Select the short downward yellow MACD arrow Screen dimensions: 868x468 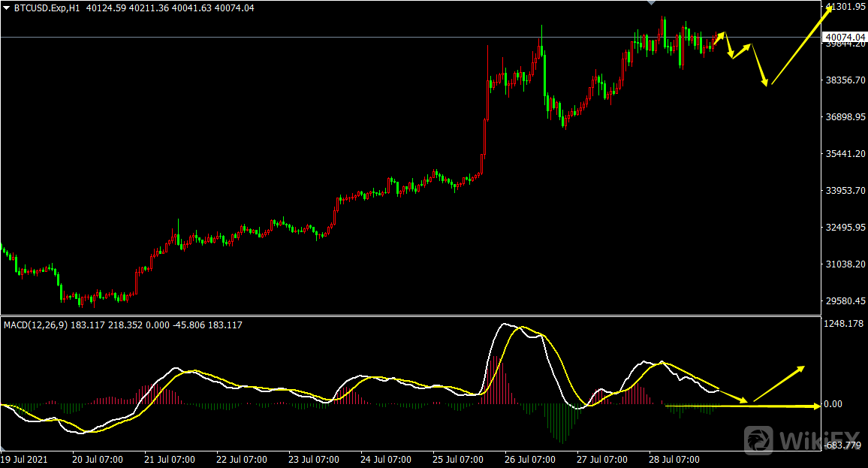click(x=733, y=395)
